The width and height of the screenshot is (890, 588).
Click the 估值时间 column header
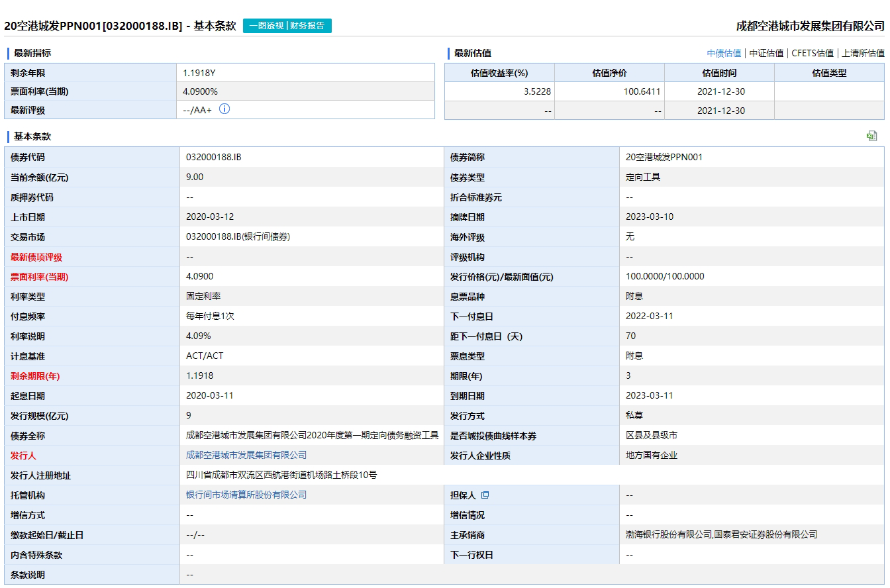point(719,73)
